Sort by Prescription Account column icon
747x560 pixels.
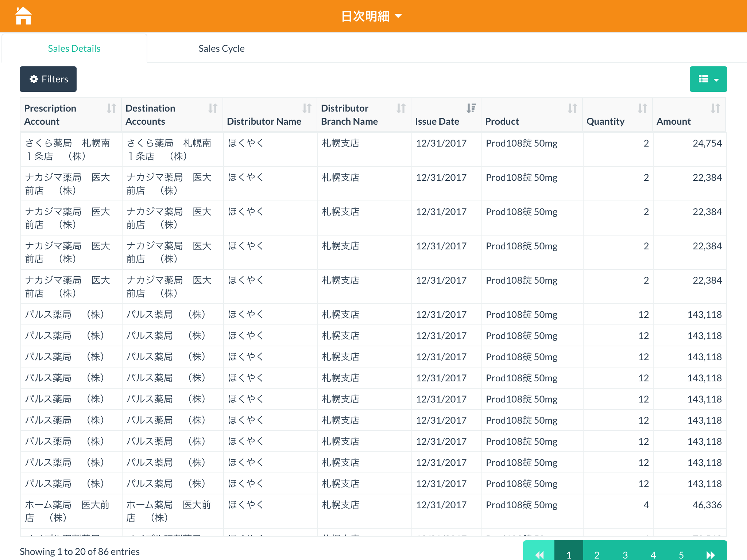[x=111, y=108]
